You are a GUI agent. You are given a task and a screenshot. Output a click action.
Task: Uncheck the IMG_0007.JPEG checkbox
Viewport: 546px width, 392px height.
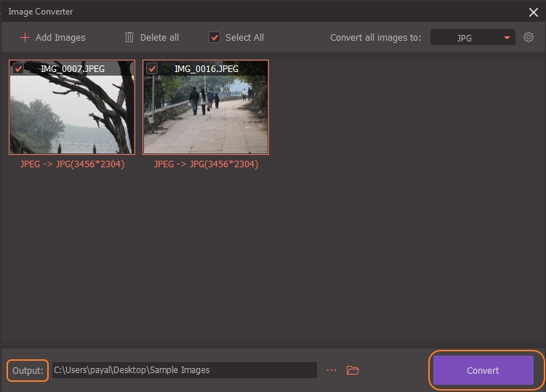pyautogui.click(x=18, y=68)
